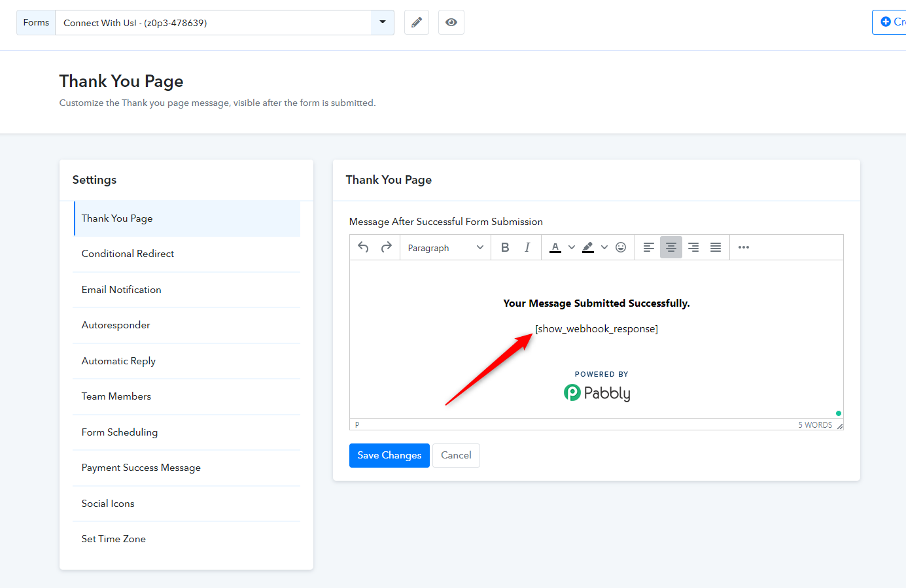Redo the editor change
The width and height of the screenshot is (906, 588).
click(386, 247)
